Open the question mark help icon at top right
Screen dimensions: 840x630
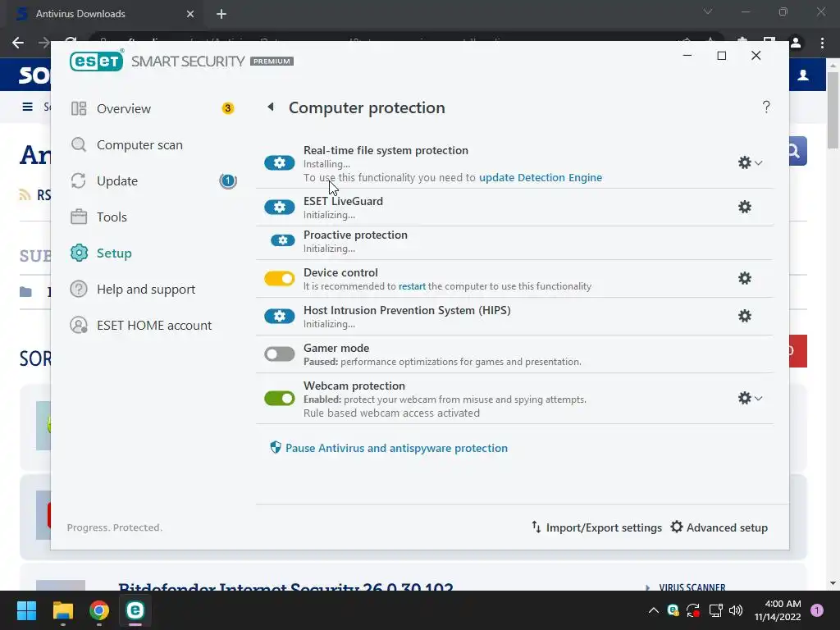tap(766, 107)
